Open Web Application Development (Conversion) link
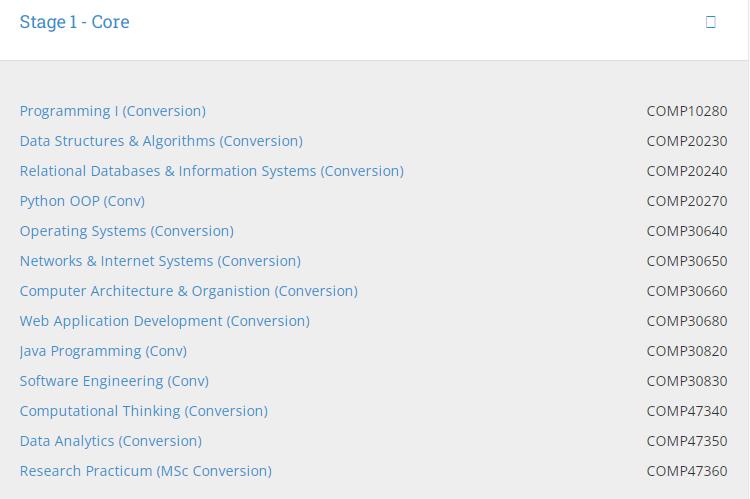 click(165, 321)
